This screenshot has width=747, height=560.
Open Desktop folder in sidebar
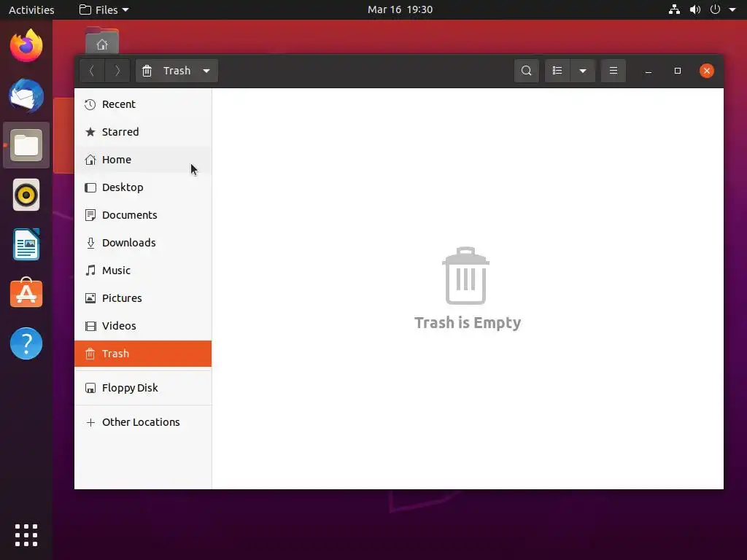pyautogui.click(x=143, y=187)
